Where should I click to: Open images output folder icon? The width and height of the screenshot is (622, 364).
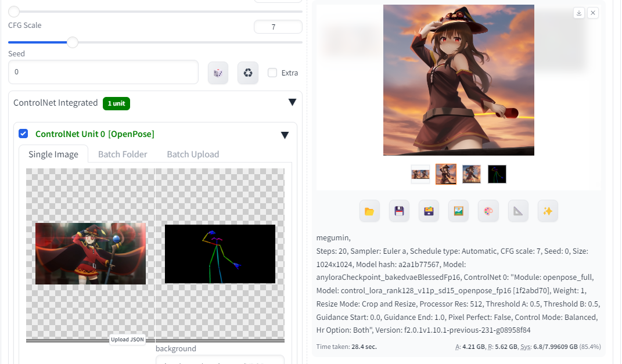point(369,211)
